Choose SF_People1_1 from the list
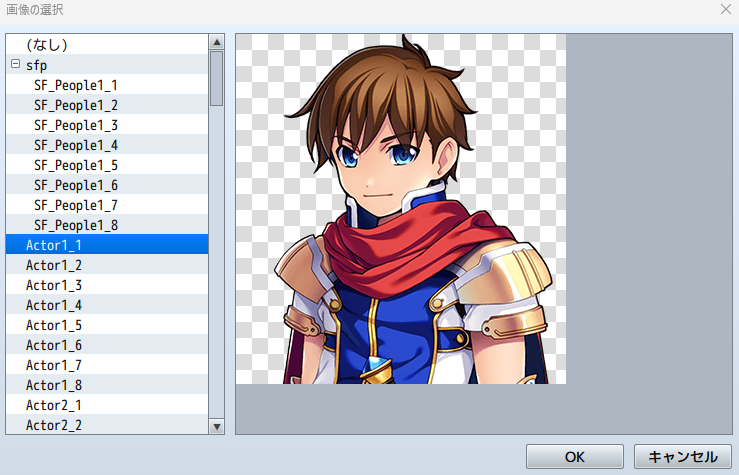Screen dimensions: 739x475 (76, 85)
